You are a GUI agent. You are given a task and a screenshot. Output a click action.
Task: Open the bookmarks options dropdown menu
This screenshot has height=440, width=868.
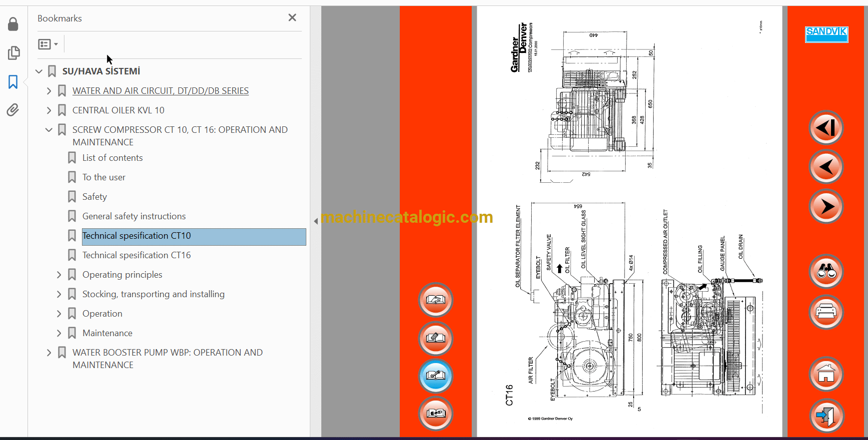(48, 44)
